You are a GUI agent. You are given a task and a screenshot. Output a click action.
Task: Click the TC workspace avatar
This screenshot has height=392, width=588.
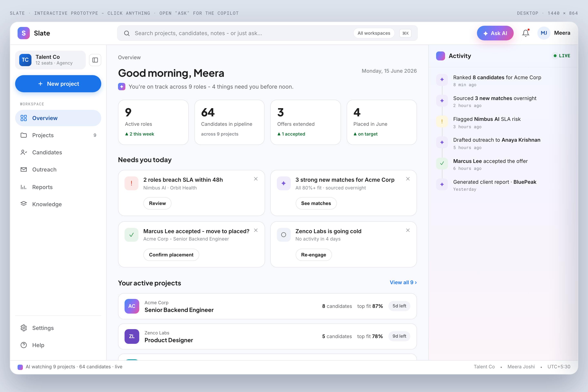coord(25,60)
